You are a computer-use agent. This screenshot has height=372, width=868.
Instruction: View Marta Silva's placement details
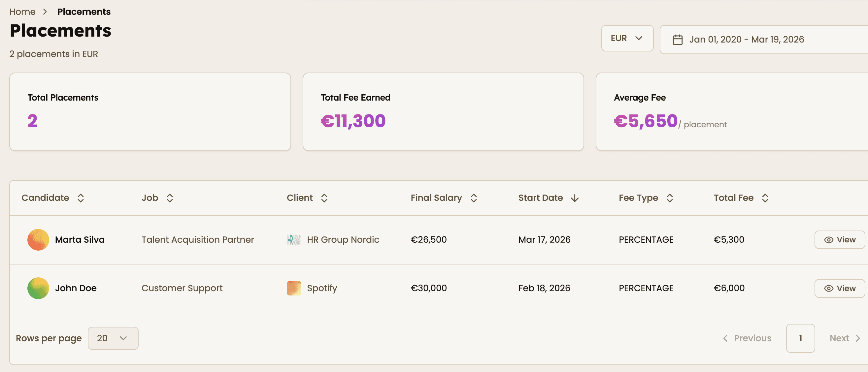coord(839,240)
